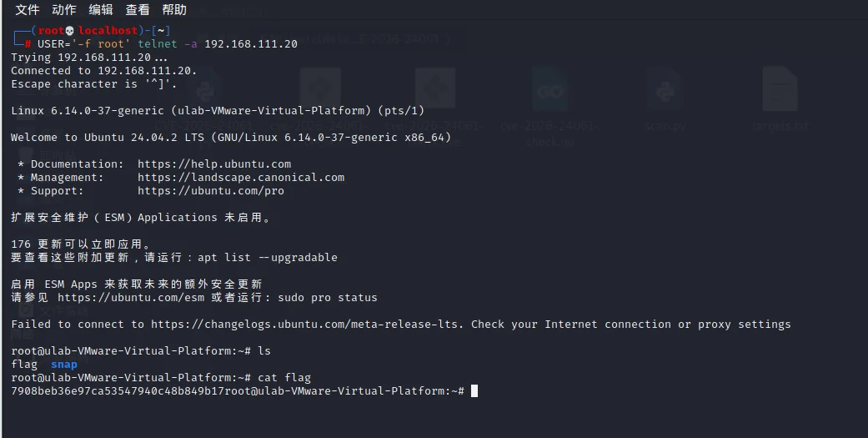Open the https://ubuntu.com/pro support link
The width and height of the screenshot is (868, 438).
click(211, 190)
